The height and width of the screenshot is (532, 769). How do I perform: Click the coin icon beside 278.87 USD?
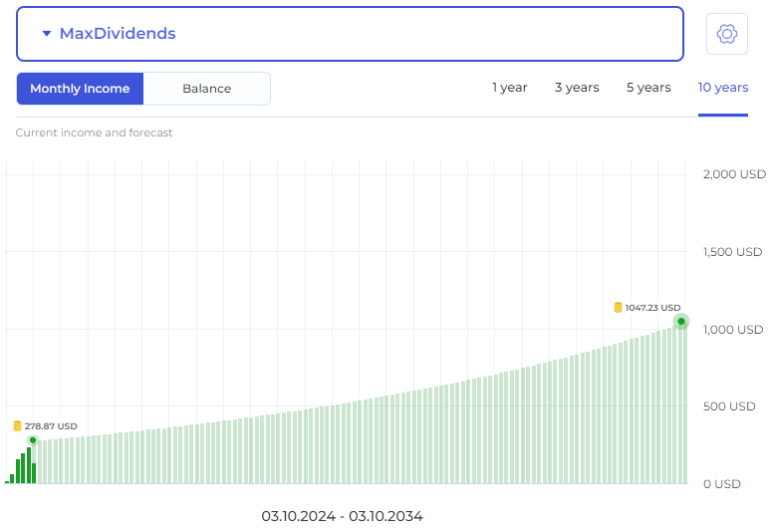tap(17, 425)
